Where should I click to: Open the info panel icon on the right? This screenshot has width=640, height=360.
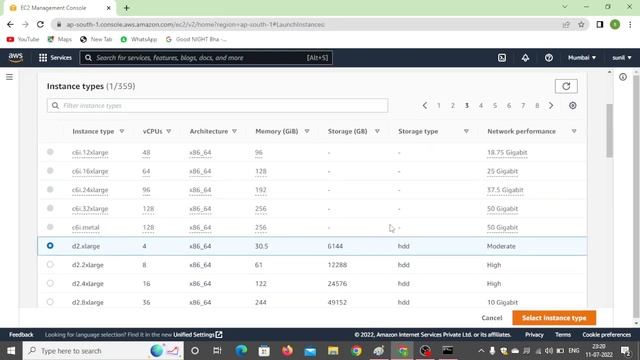(x=623, y=77)
